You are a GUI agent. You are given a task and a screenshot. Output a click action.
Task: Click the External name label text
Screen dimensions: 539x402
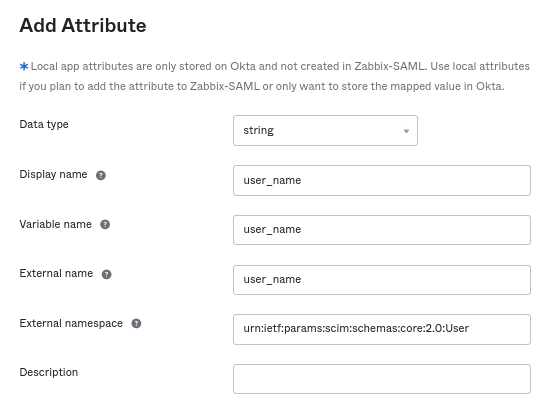click(x=56, y=273)
